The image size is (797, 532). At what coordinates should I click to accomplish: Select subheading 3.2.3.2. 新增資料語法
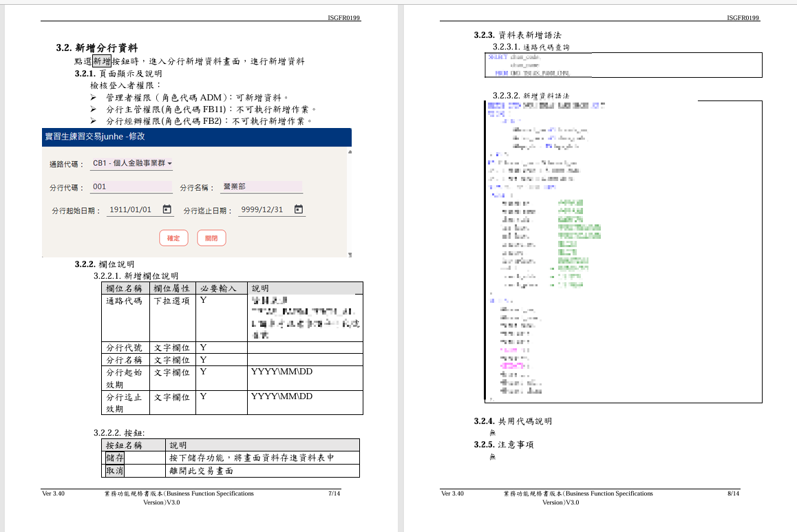(x=531, y=96)
